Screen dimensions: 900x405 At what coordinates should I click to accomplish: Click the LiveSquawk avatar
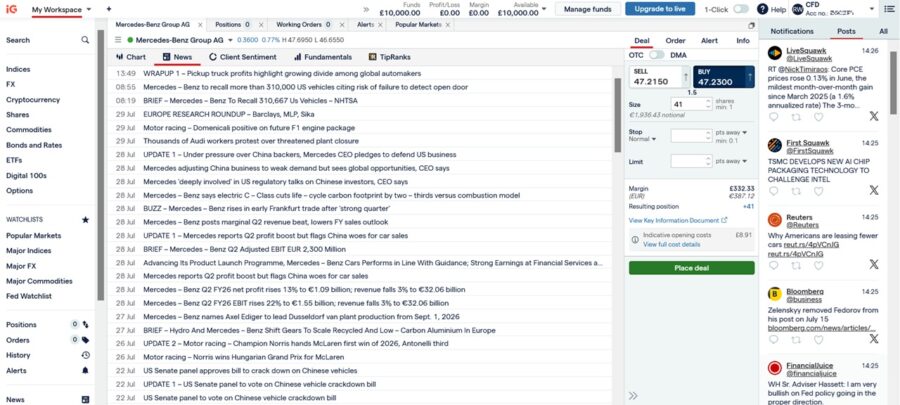[775, 53]
